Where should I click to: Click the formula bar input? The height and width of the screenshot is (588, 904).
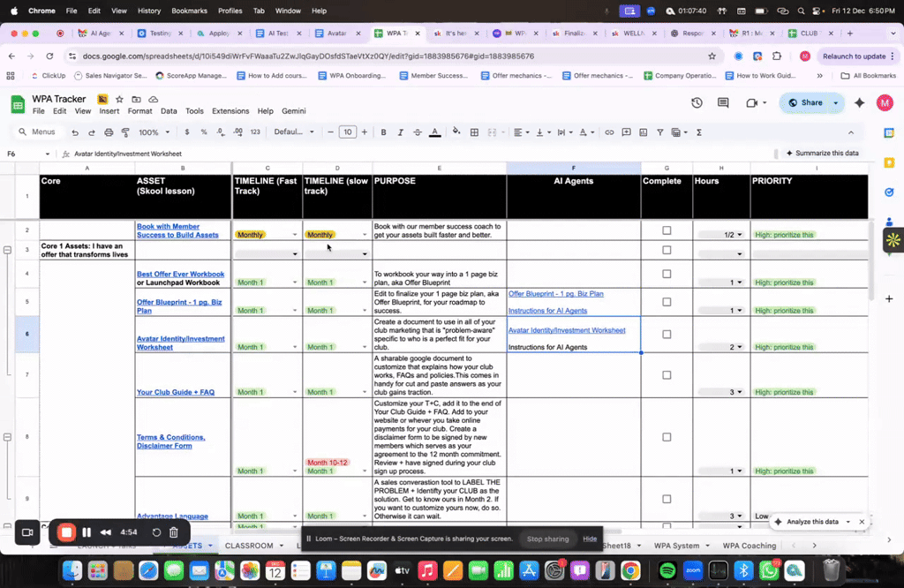421,154
